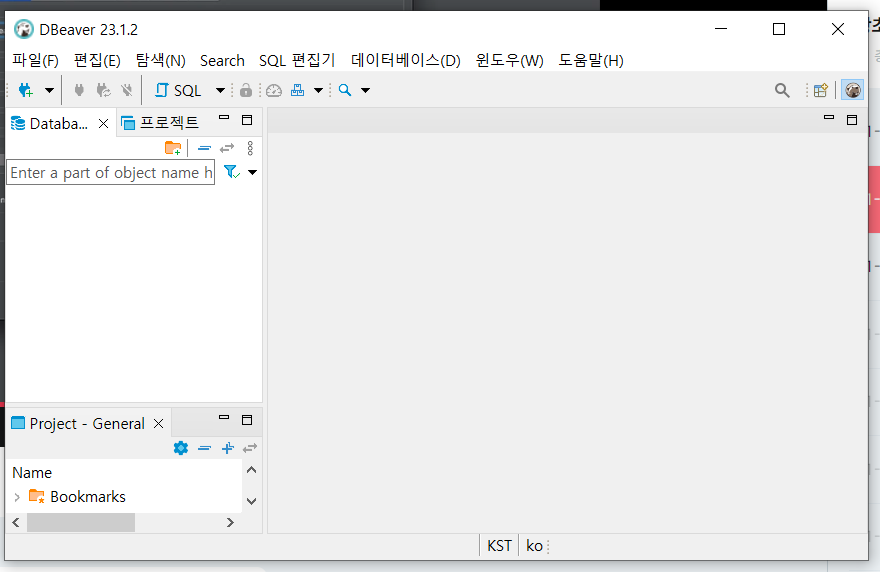Click the Reconnect icon in toolbar

tap(103, 90)
